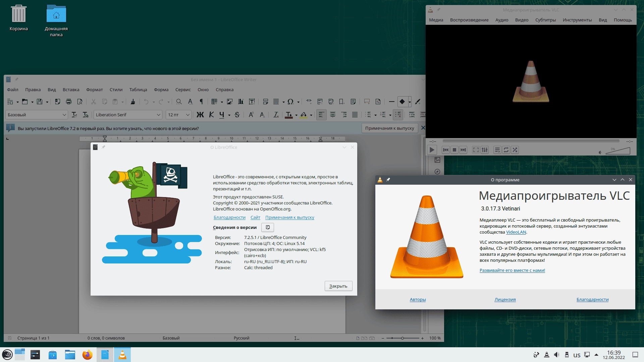The width and height of the screenshot is (644, 362).
Task: Open Таблица menu in Writer
Action: [x=138, y=89]
